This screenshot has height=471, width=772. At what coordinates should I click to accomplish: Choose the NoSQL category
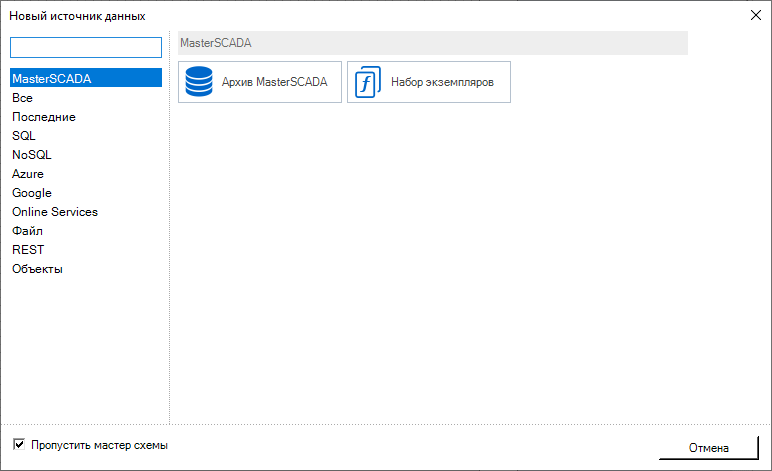pyautogui.click(x=86, y=155)
